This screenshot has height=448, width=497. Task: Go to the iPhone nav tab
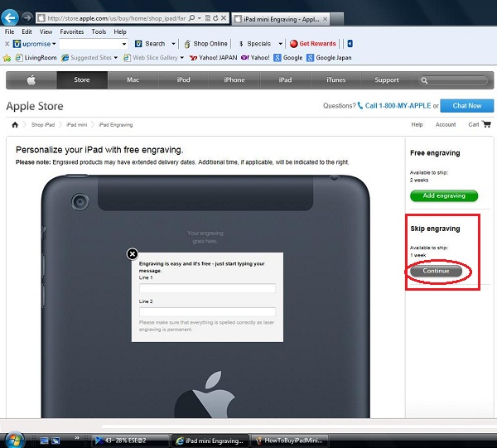(234, 79)
